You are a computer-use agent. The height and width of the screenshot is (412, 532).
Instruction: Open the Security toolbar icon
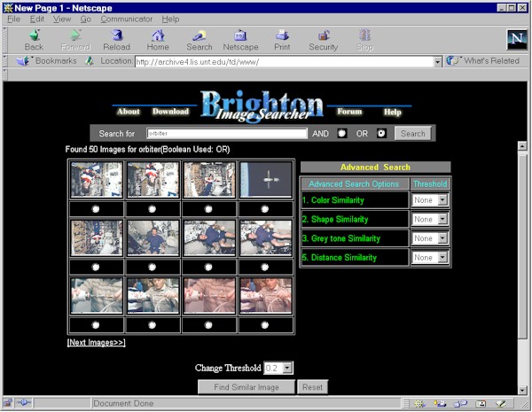pos(324,35)
